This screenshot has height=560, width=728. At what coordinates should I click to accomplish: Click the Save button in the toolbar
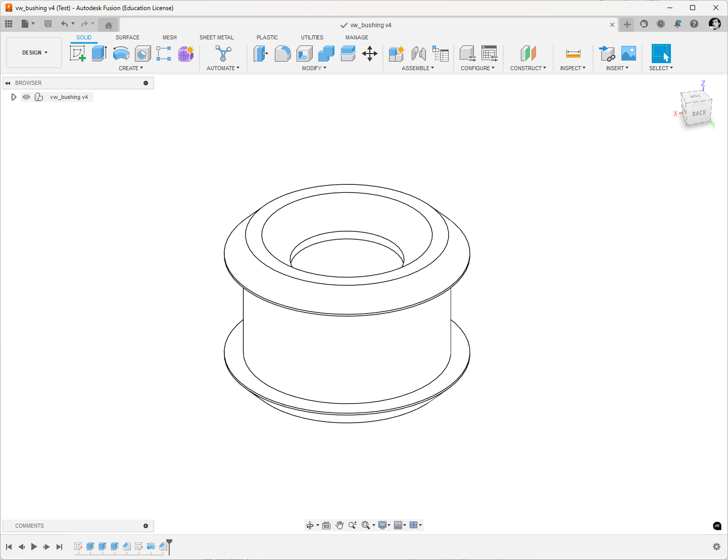(48, 24)
